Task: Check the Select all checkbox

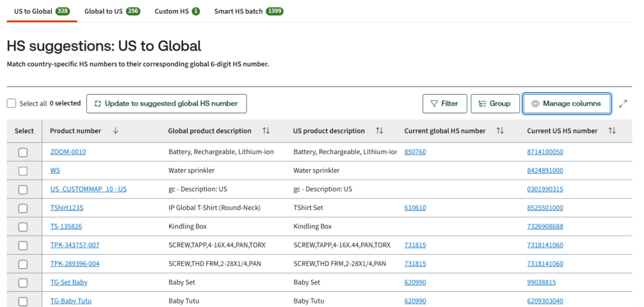Action: 12,104
